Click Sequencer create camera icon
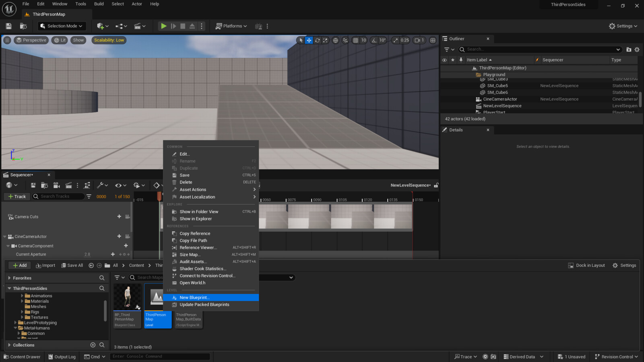 pos(56,185)
